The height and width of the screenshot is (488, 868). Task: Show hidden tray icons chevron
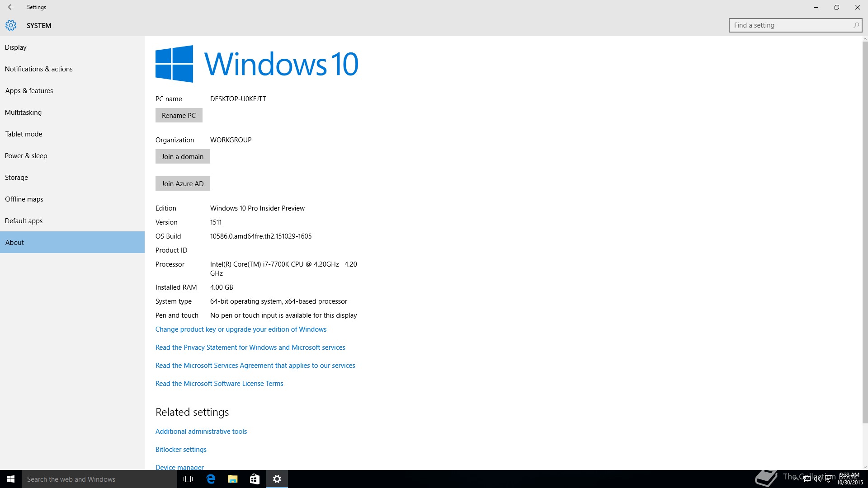click(796, 479)
